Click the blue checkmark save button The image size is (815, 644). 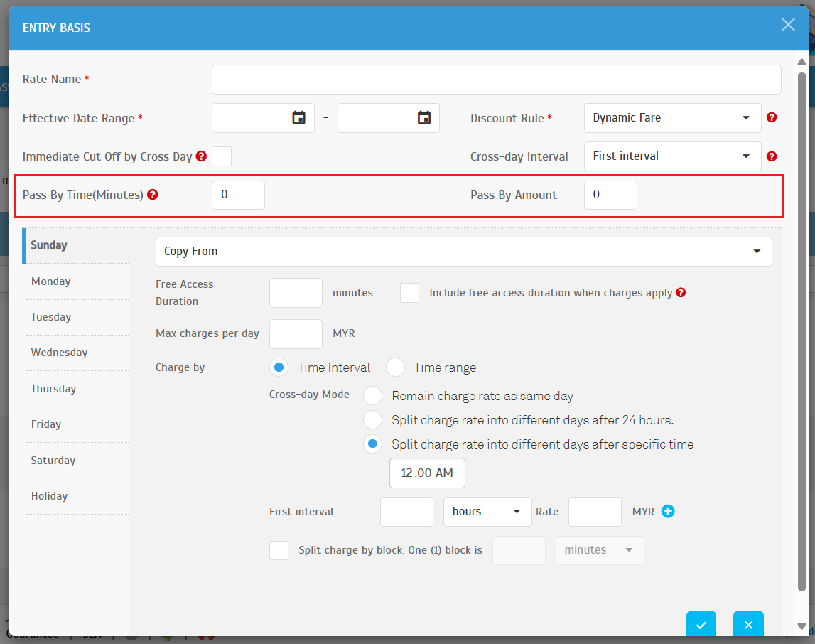point(701,624)
